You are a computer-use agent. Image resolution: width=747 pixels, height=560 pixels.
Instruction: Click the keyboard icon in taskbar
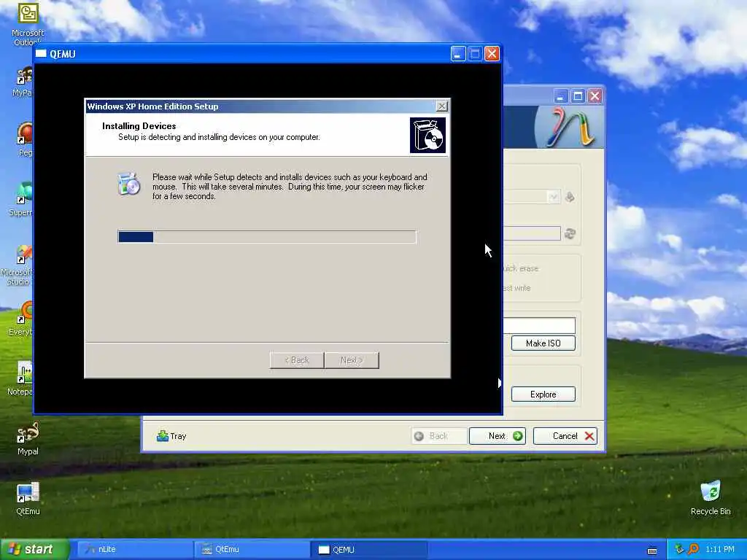652,551
